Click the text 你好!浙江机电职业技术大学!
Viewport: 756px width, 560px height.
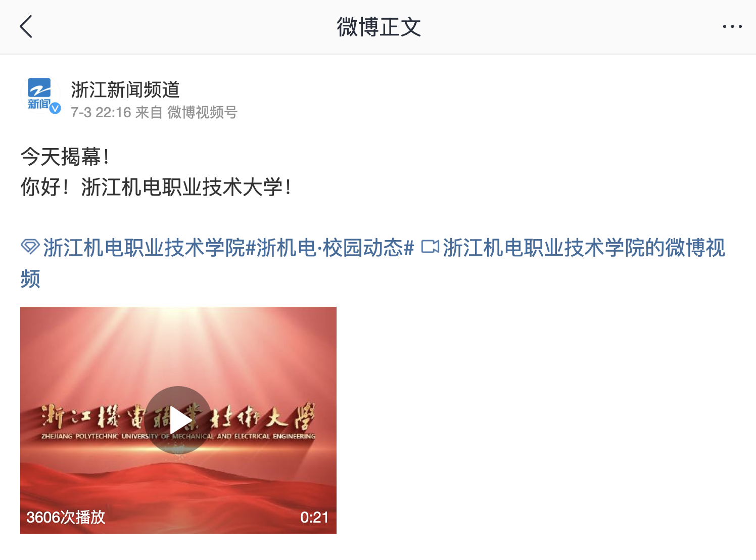156,187
